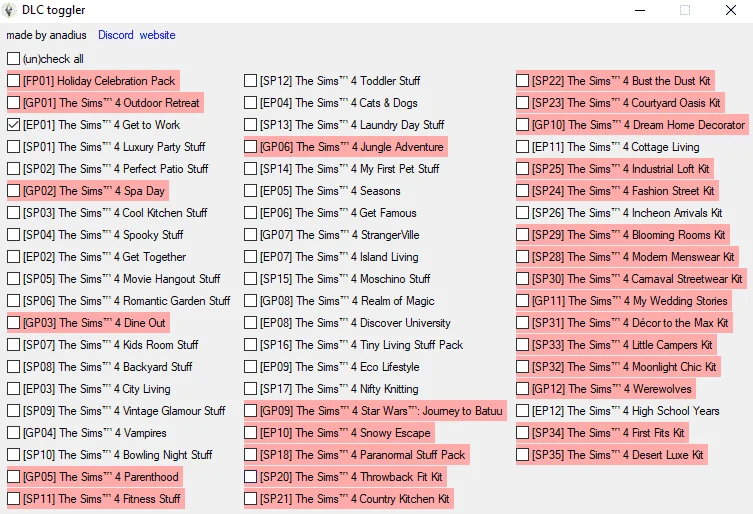The width and height of the screenshot is (753, 514).
Task: Tick SP04 Spooky Stuff checkbox
Action: tap(13, 235)
